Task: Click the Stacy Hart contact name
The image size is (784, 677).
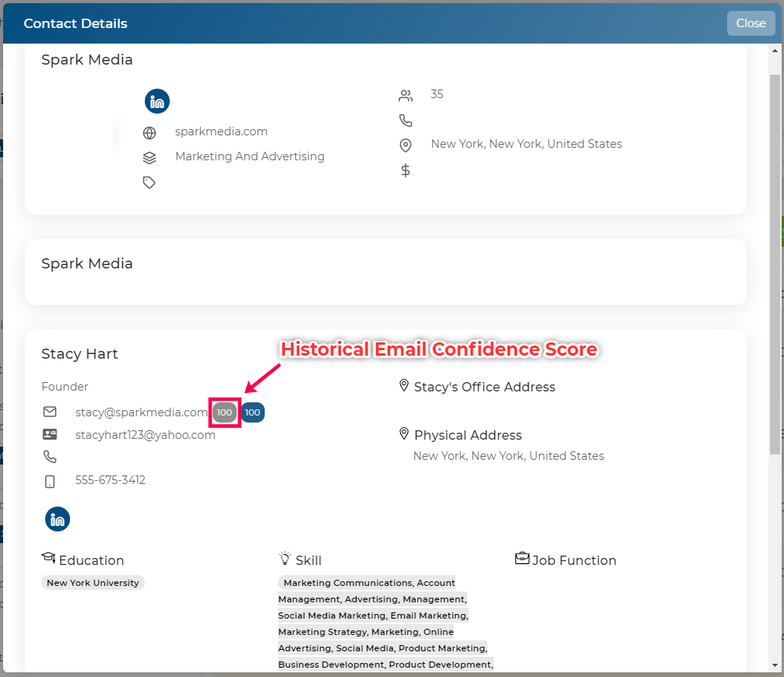Action: click(79, 354)
